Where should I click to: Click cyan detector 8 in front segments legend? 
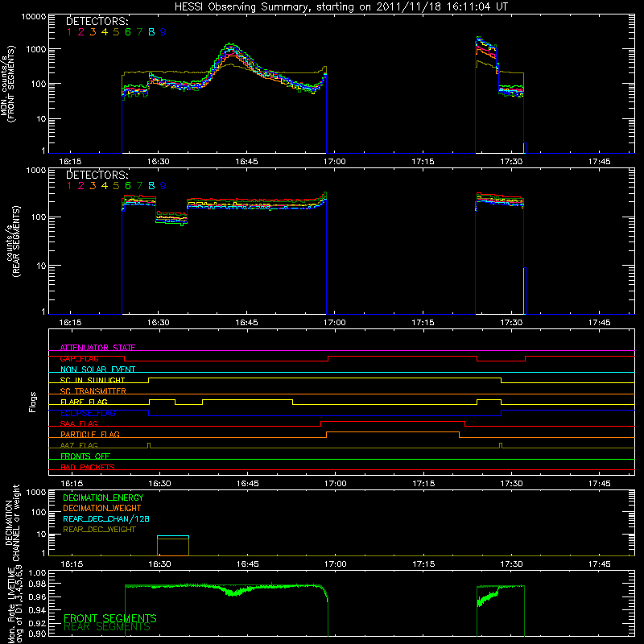151,31
